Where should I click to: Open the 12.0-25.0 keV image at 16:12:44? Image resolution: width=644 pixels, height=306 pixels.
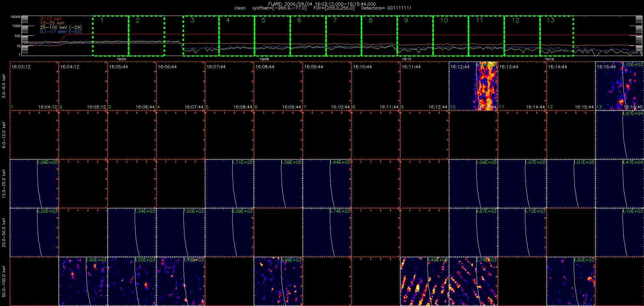coord(473,184)
